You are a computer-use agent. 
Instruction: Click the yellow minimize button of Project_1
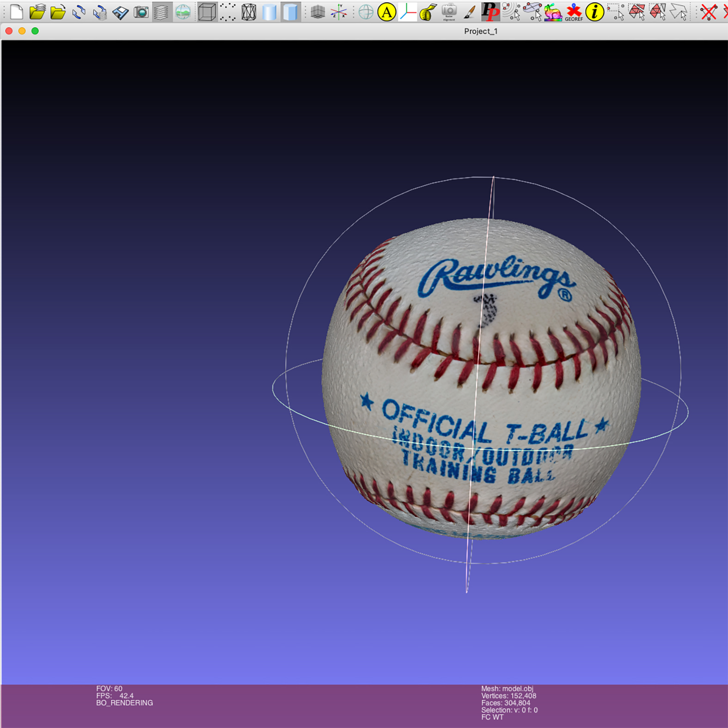[22, 31]
